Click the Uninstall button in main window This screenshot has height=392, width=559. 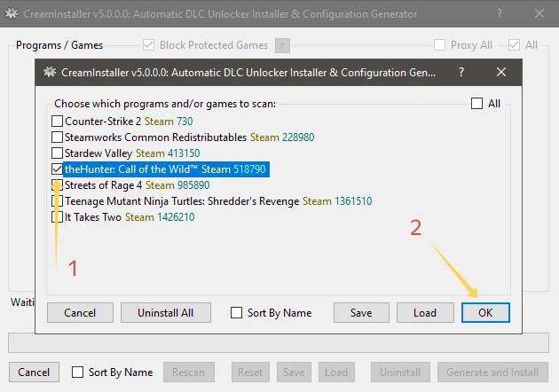[x=400, y=372]
